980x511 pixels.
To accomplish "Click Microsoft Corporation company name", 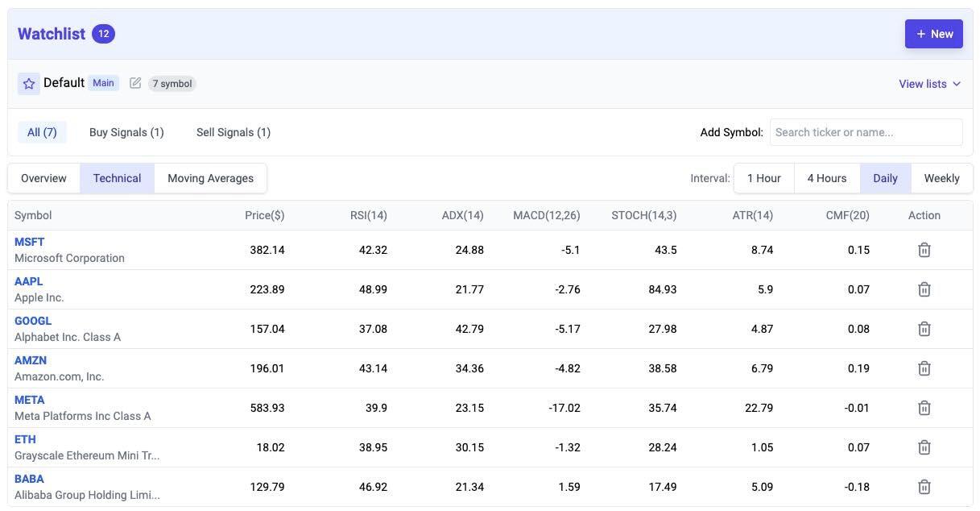I will pos(69,258).
